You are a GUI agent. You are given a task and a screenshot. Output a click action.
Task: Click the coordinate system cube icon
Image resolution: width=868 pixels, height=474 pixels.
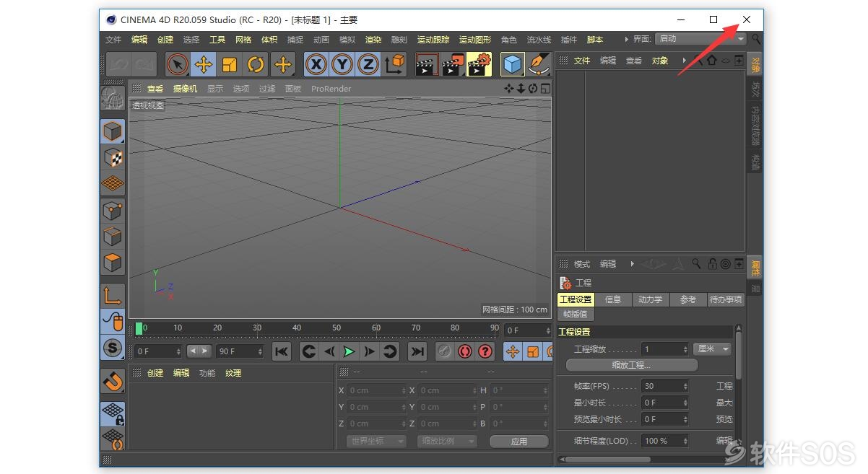[x=395, y=65]
